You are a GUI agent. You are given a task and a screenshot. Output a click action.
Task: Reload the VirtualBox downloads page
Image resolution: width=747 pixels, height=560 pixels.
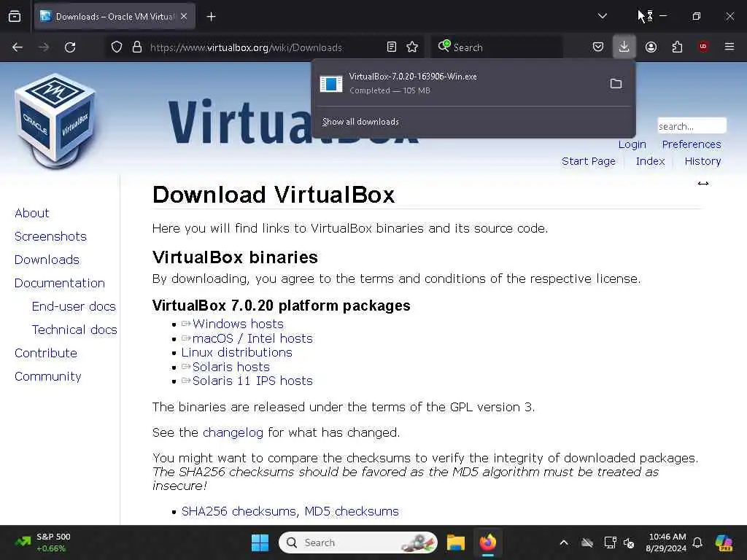[x=70, y=47]
